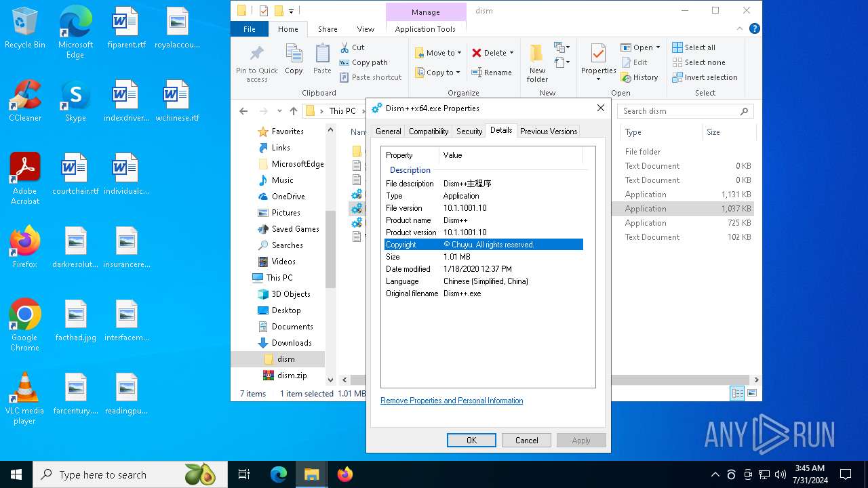868x488 pixels.
Task: Click Pin to Quick access icon
Action: (x=256, y=64)
